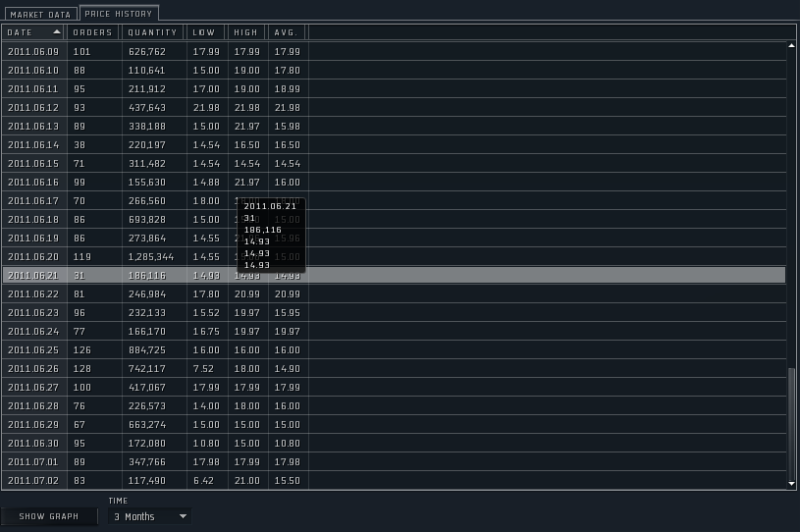Click the Show Graph button
Screen dimensions: 800x532
(49, 516)
